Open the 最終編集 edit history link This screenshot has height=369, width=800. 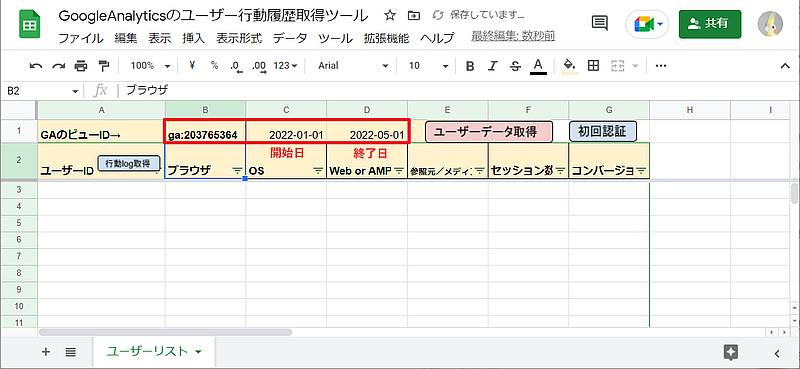(x=513, y=36)
